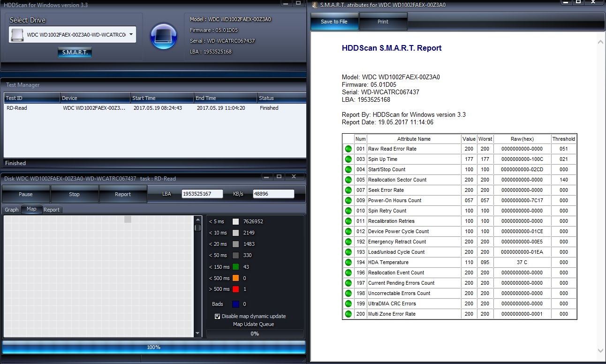Image resolution: width=606 pixels, height=364 pixels.
Task: Click the KB/s value field
Action: [x=273, y=194]
